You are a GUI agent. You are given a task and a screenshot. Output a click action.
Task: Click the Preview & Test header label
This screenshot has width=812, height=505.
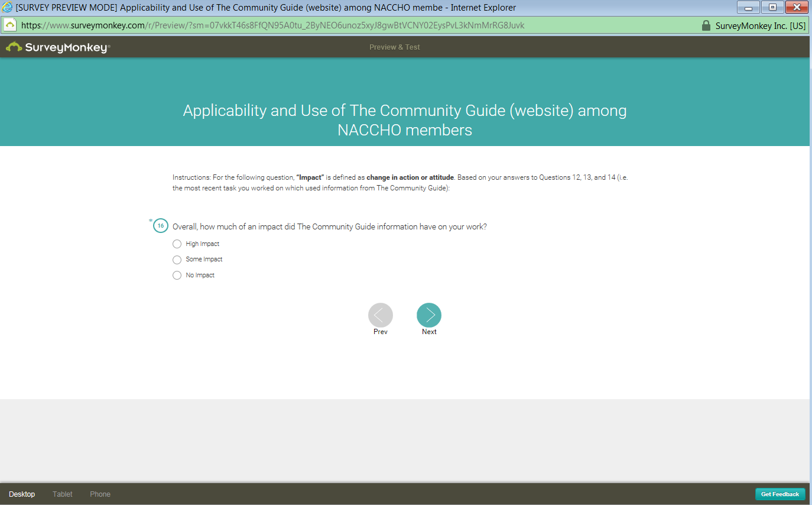[395, 47]
